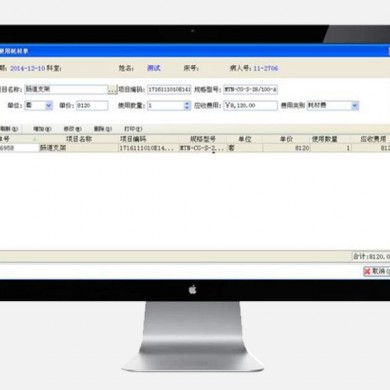Click the item name input field

pos(66,89)
